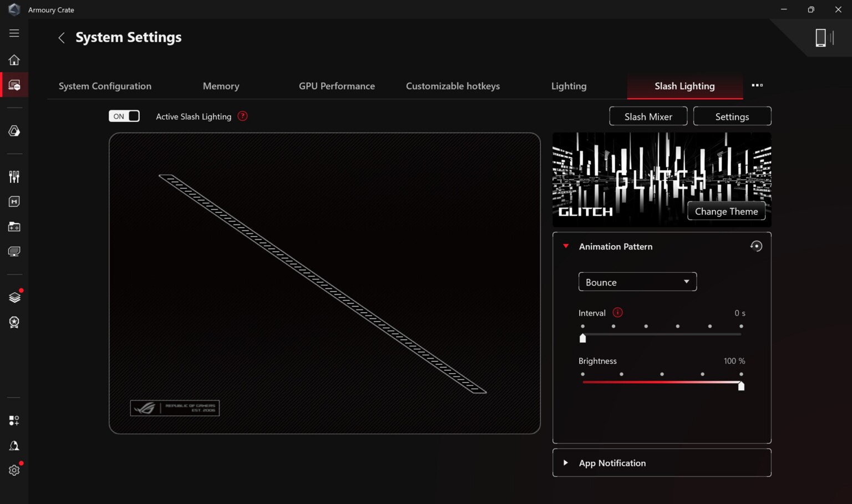The height and width of the screenshot is (504, 852).
Task: Open the Device settings sidebar icon
Action: coord(14,85)
